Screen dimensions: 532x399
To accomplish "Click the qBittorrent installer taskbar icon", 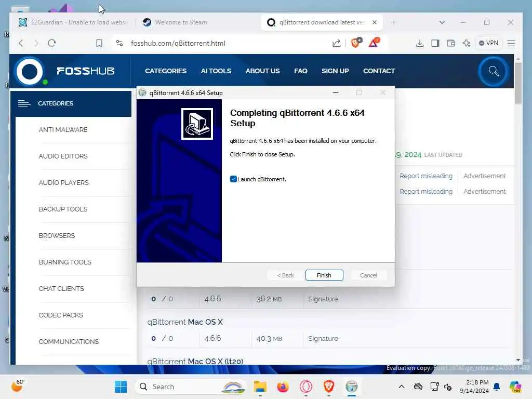I will 352,387.
